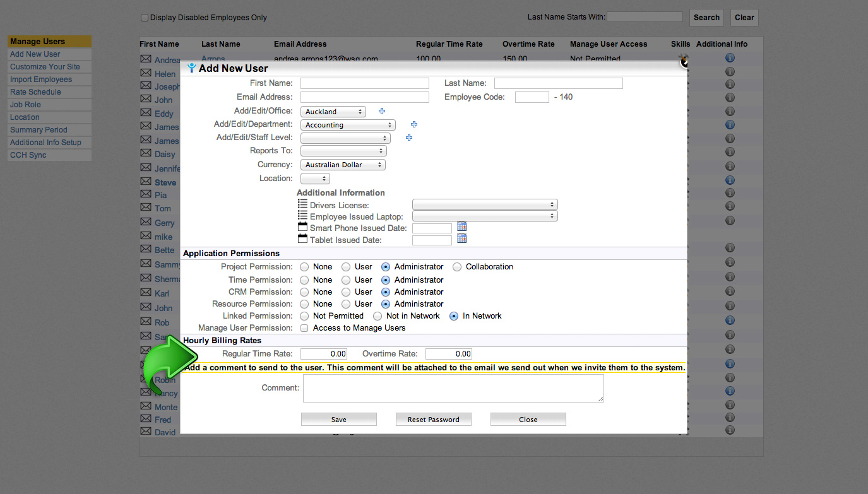Open calendar picker for Smart Phone Issued Date
Image resolution: width=868 pixels, height=494 pixels.
(461, 227)
